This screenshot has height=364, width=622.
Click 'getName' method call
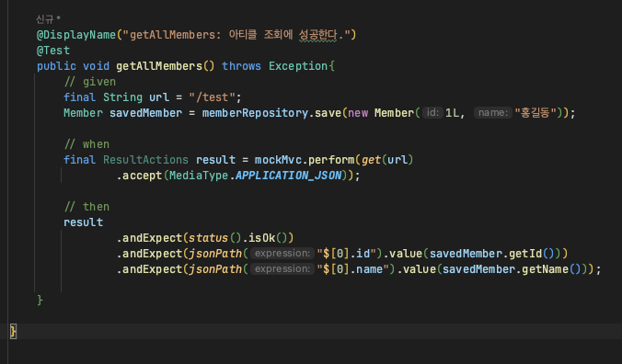pos(545,269)
